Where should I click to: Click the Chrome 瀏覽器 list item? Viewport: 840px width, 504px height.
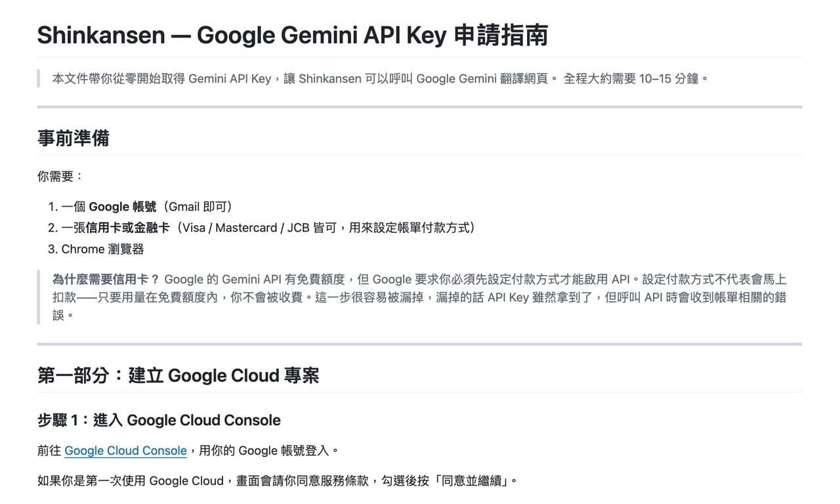point(102,249)
